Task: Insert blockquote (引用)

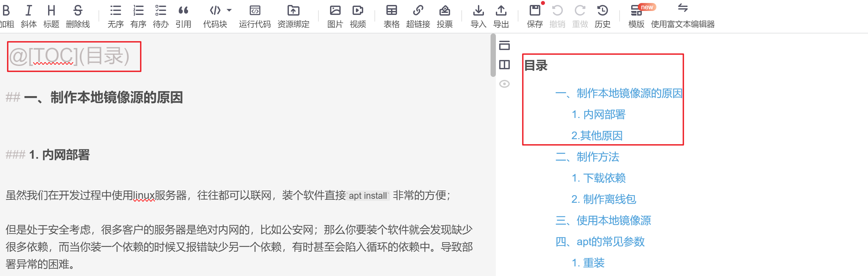Action: click(x=183, y=16)
